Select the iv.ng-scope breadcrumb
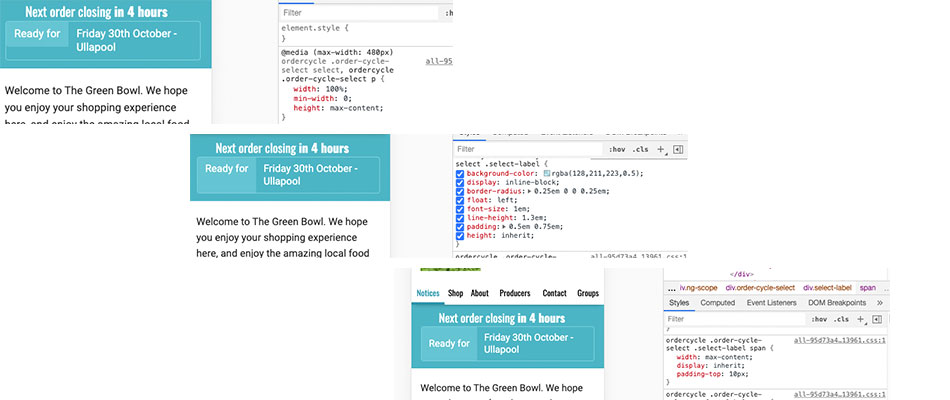Screen dimensions: 950x400 [x=699, y=288]
